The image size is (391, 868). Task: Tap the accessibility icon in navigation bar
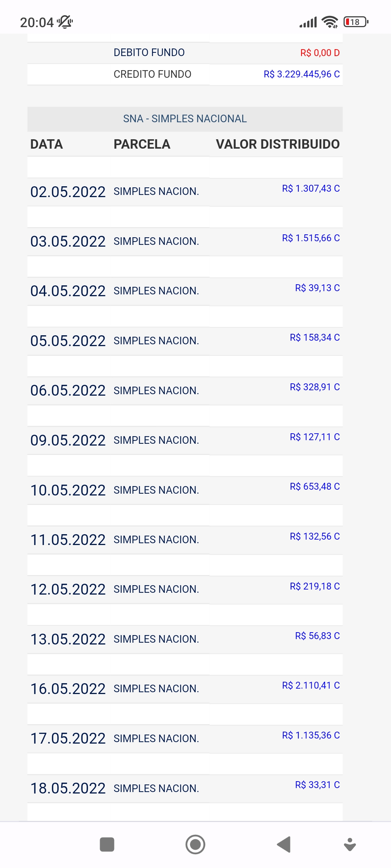[350, 845]
